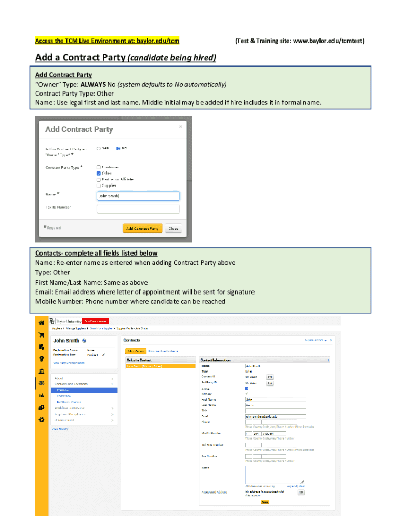This screenshot has height=532, width=400.
Task: Click the empty Tax ID Number field
Action: point(138,209)
